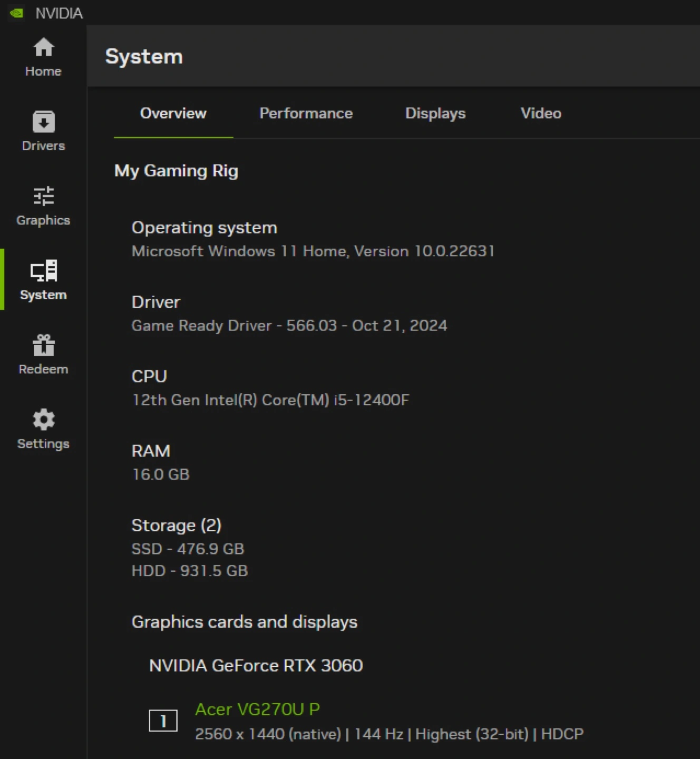Click the NVIDIA GeForce RTX 3060 entry
The image size is (700, 759).
point(256,666)
